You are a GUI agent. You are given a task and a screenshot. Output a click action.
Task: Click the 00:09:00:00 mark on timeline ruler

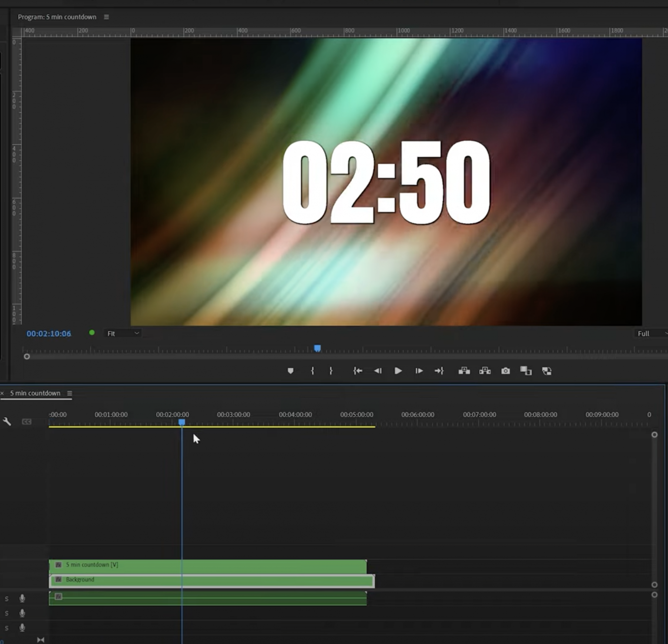click(602, 415)
